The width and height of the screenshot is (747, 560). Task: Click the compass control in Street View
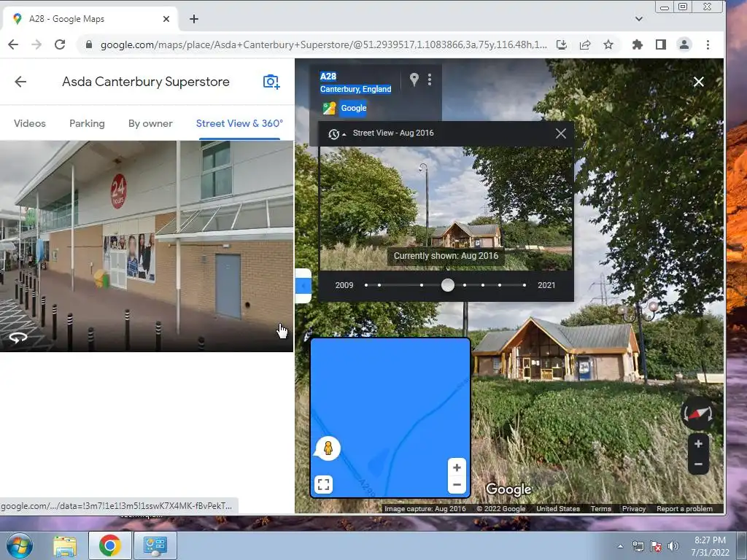pos(698,413)
